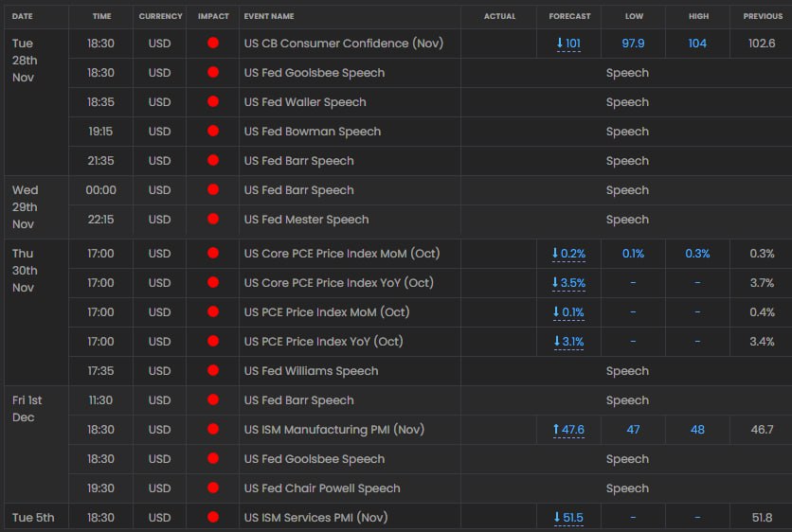Click the impact dot for US ISM Services PMI
The width and height of the screenshot is (792, 532).
(x=213, y=518)
